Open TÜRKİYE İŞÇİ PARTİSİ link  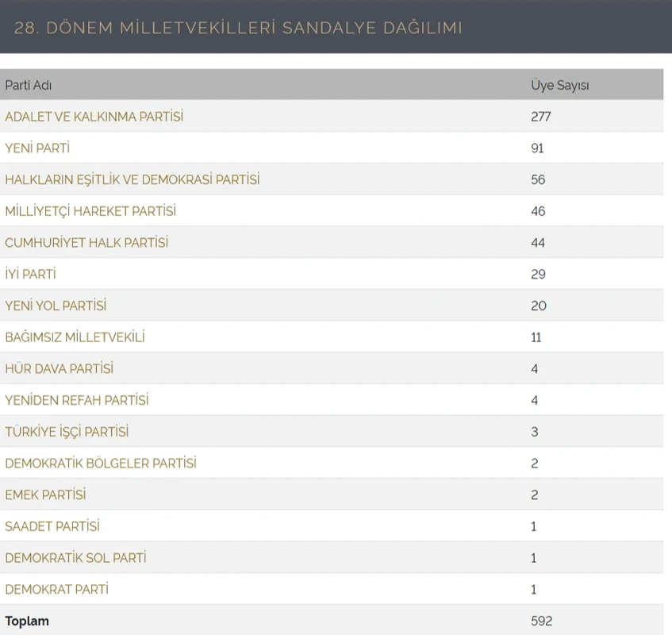pos(67,431)
